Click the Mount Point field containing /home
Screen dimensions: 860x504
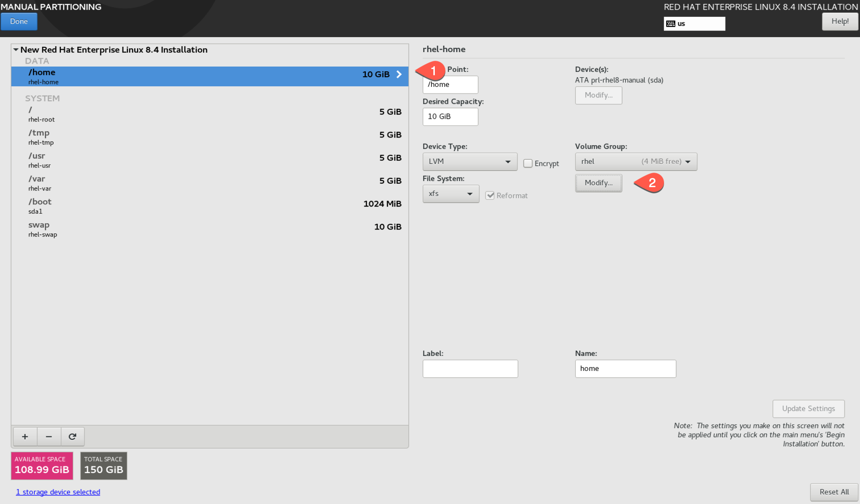tap(450, 84)
